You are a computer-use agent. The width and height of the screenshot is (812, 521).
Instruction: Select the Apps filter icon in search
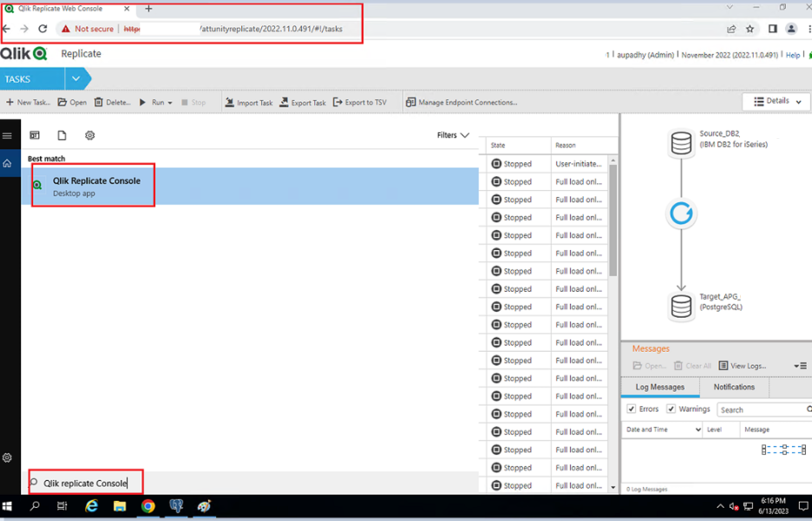(x=35, y=135)
